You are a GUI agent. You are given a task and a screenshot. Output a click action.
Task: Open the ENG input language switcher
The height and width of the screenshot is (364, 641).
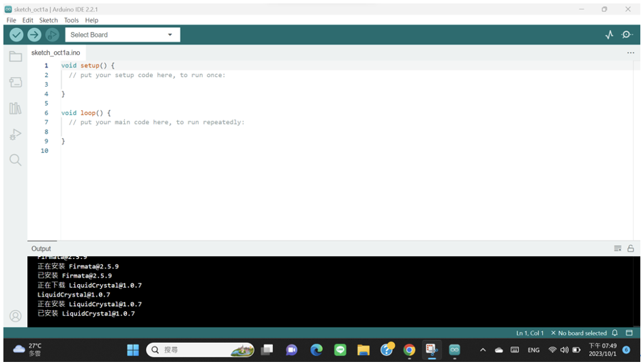[533, 350]
